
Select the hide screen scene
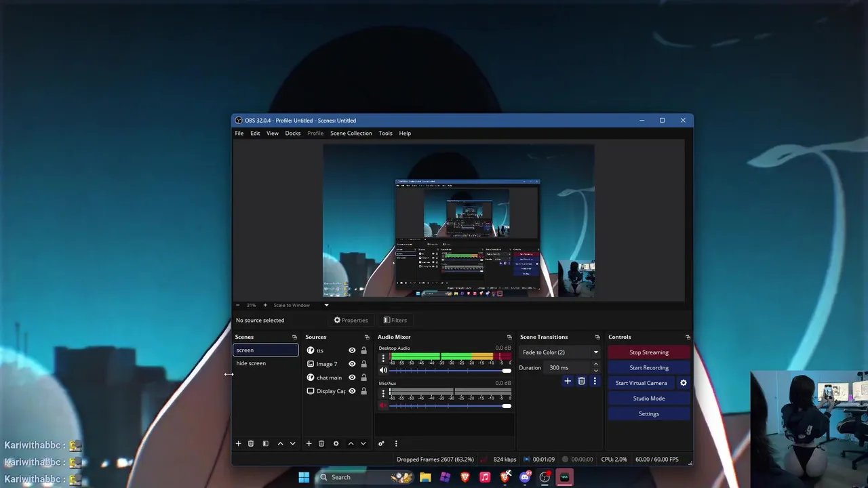265,363
